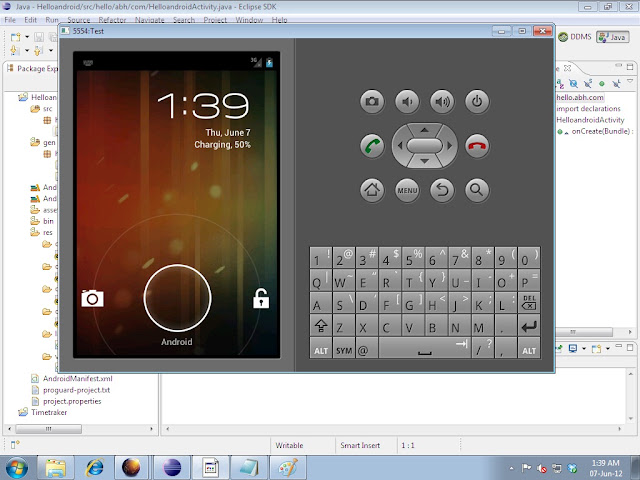
Task: Select the bin folder in Package Explorer
Action: tap(42, 221)
